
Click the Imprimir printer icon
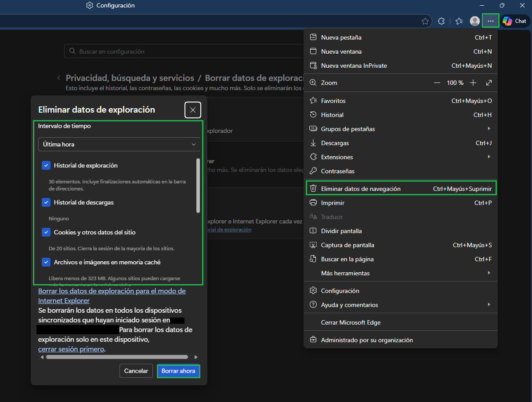[x=313, y=203]
